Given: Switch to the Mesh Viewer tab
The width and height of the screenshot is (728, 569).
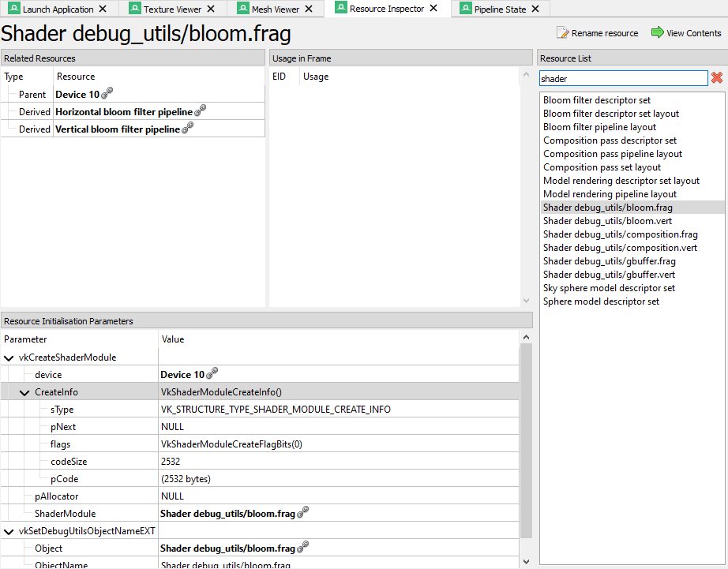Looking at the screenshot, I should (274, 9).
